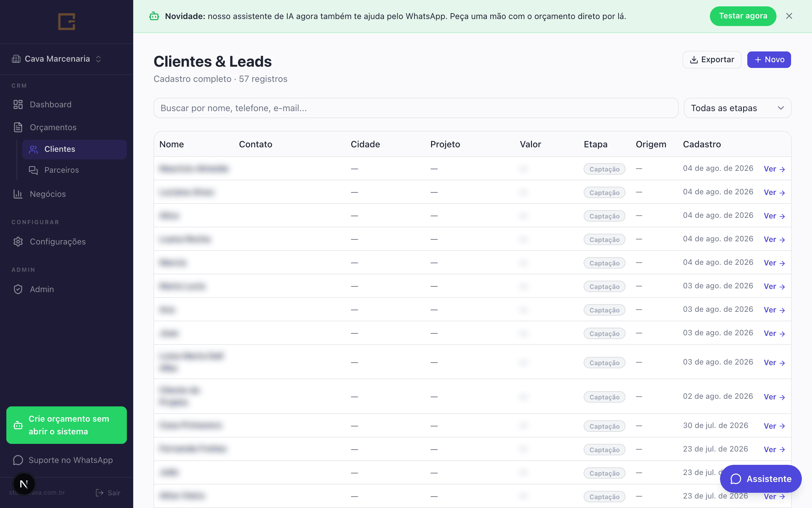Click the download icon on Exportar
This screenshot has width=812, height=508.
694,60
